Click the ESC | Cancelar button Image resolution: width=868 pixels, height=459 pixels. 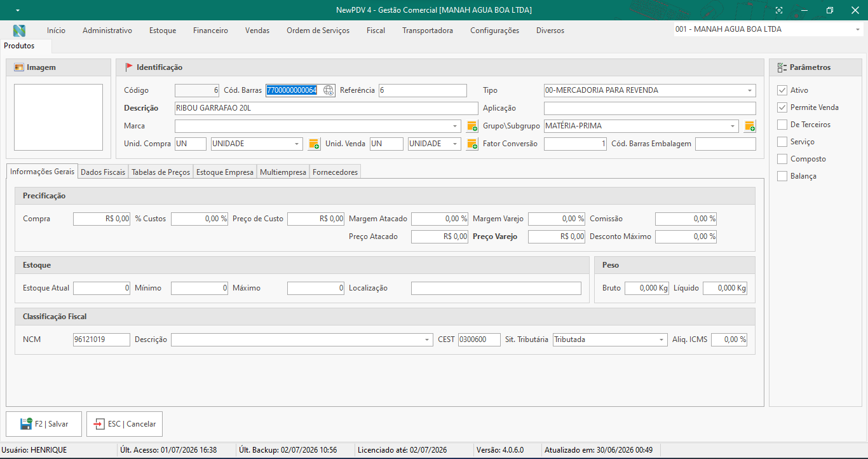[x=125, y=424]
